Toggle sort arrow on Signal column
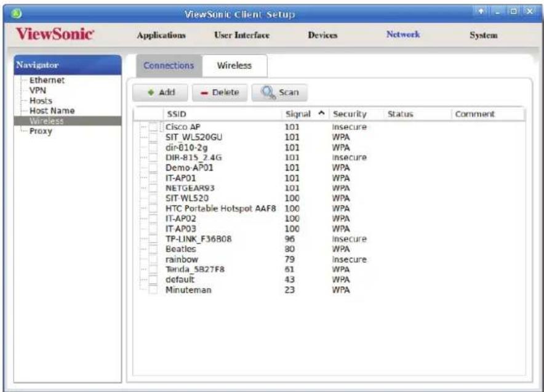This screenshot has width=544, height=392. point(322,113)
